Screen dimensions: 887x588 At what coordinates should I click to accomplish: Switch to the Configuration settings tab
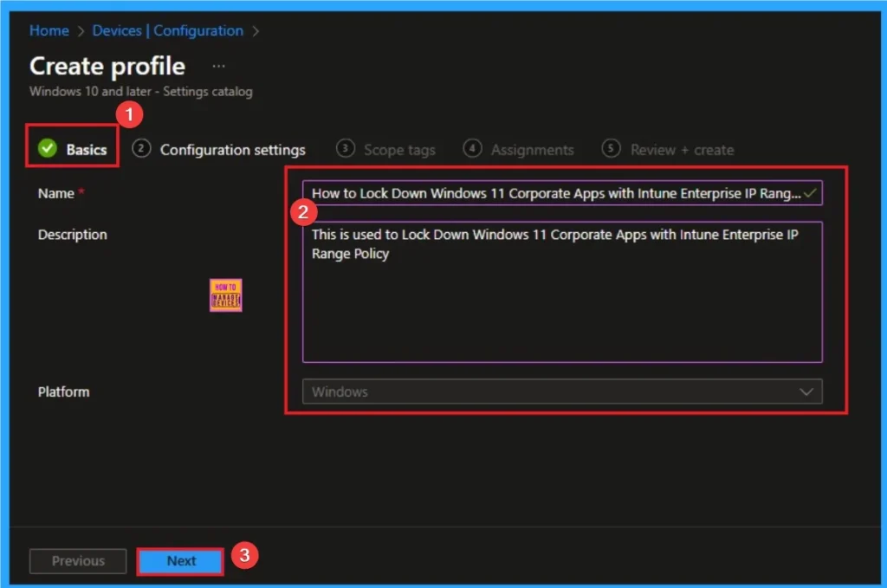(231, 149)
